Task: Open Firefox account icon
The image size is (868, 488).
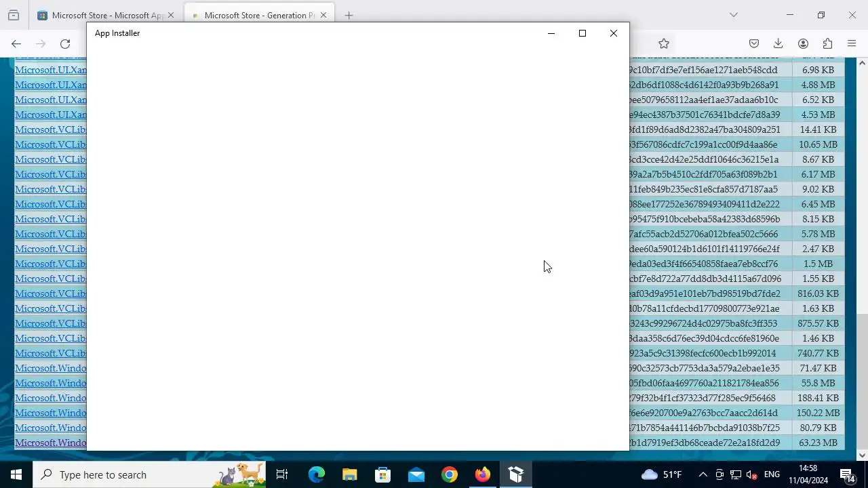Action: click(803, 43)
